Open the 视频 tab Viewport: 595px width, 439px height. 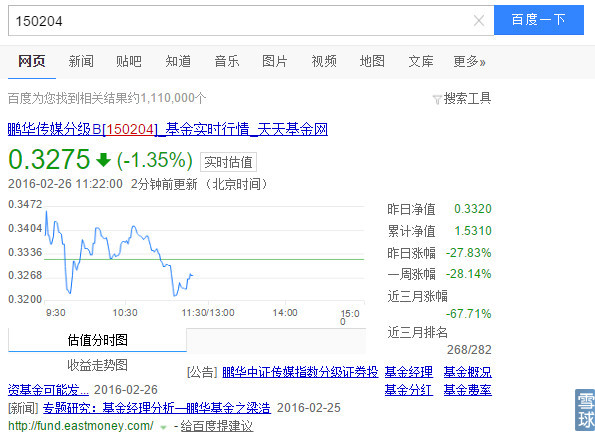324,61
